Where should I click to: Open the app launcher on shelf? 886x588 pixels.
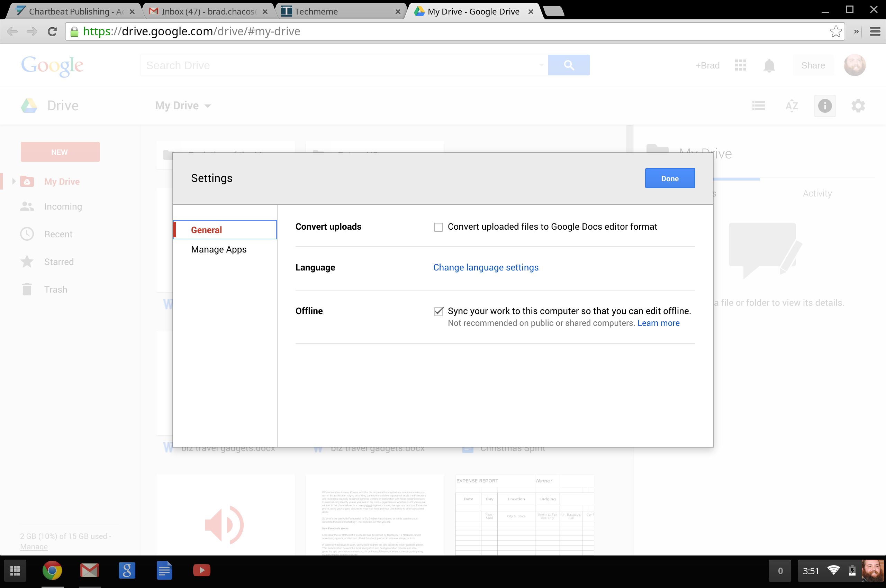(15, 571)
